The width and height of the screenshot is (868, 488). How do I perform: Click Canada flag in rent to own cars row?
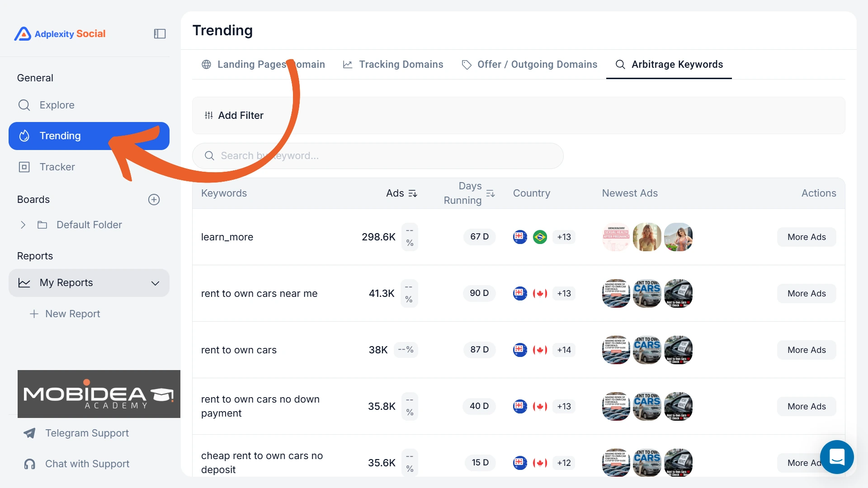540,350
